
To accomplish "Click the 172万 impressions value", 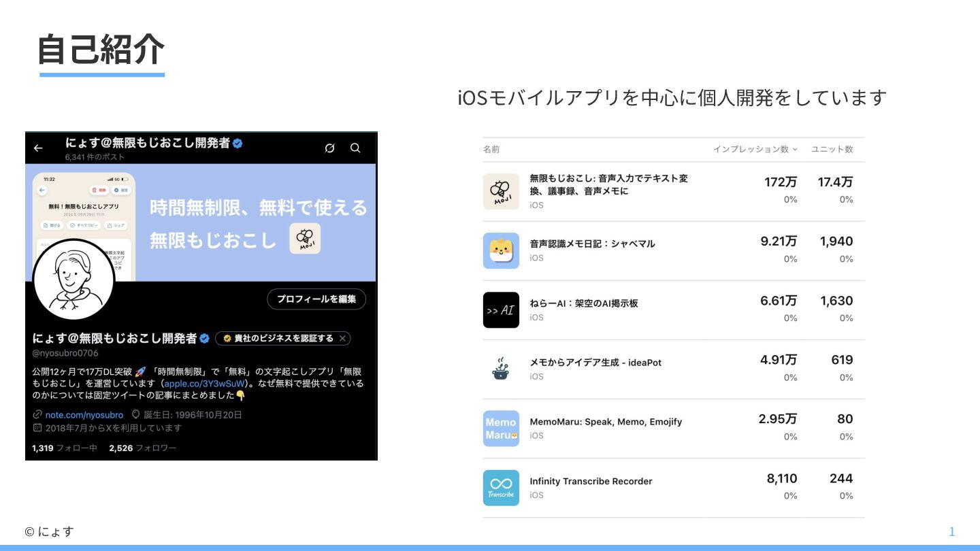I will pyautogui.click(x=781, y=182).
